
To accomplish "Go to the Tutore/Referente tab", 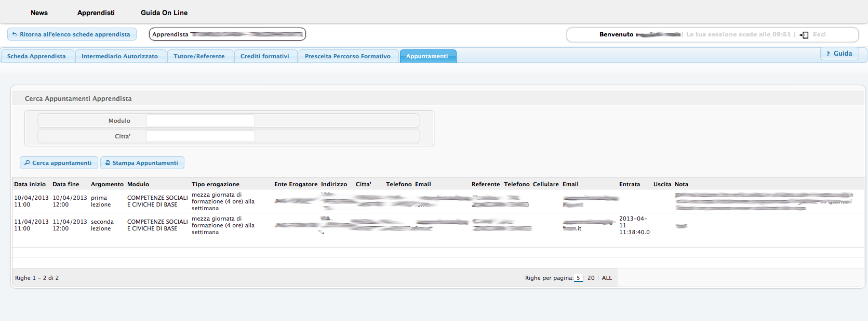I will coord(199,56).
